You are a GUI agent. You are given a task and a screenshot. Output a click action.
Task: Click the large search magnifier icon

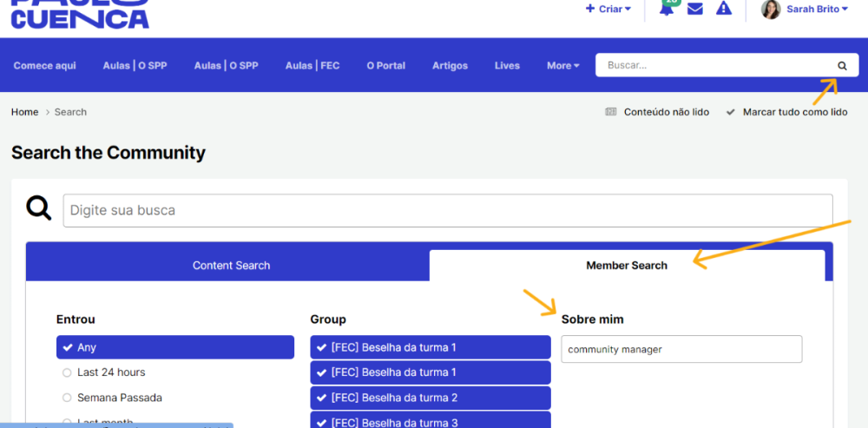39,209
